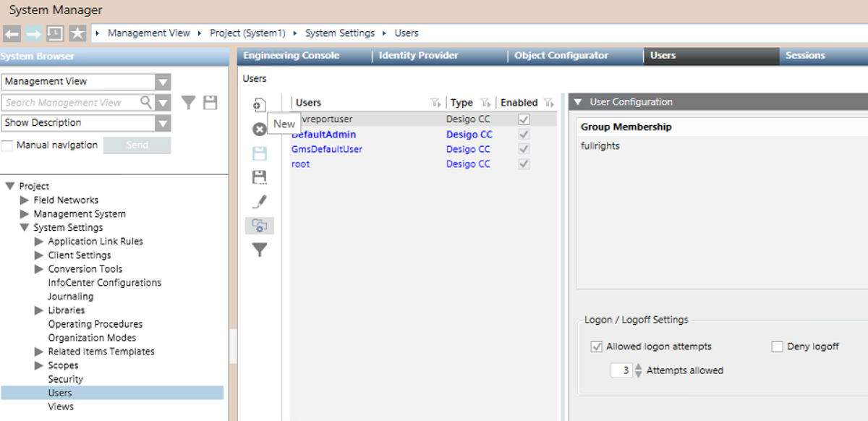Switch to the Sessions tab

point(805,56)
